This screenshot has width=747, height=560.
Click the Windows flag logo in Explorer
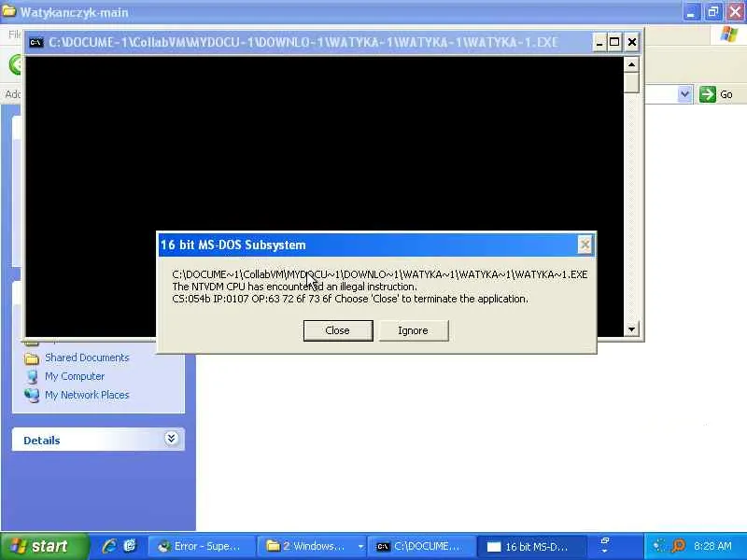coord(729,35)
